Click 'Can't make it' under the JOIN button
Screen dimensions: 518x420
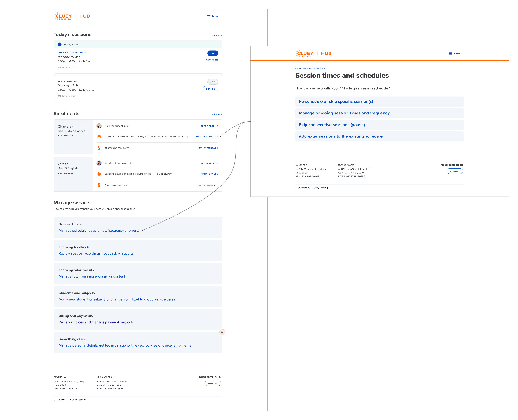coord(212,60)
